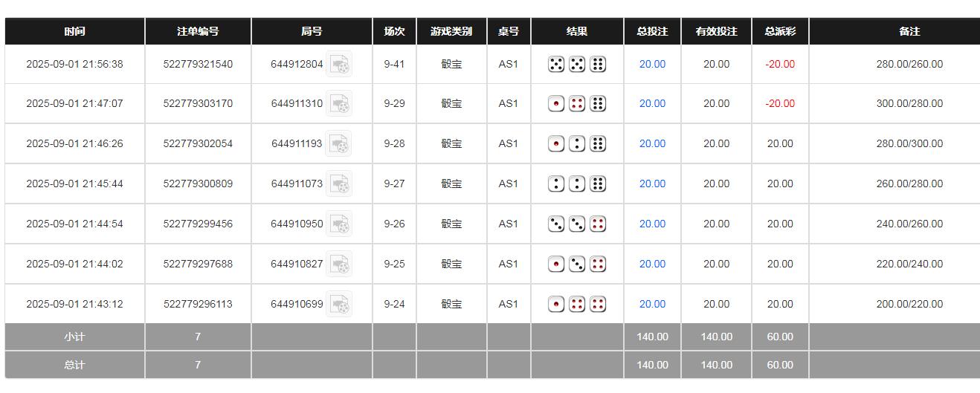
Task: Select the 总派彩 column header
Action: pos(780,32)
